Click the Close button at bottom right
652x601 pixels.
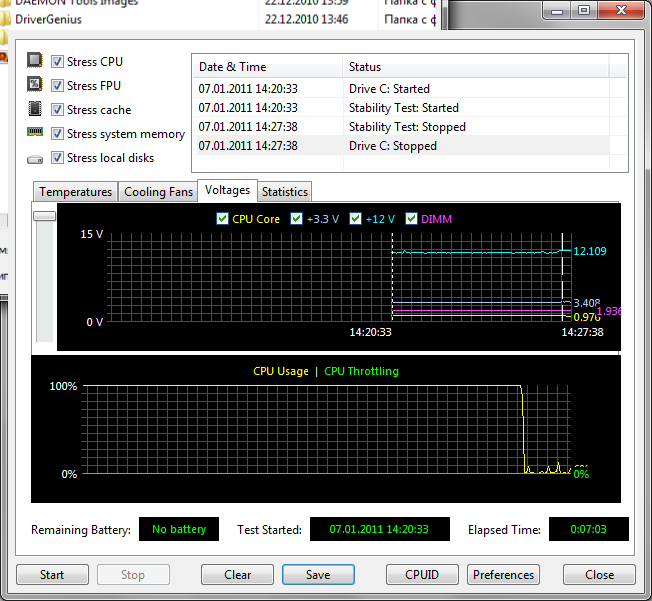click(599, 574)
